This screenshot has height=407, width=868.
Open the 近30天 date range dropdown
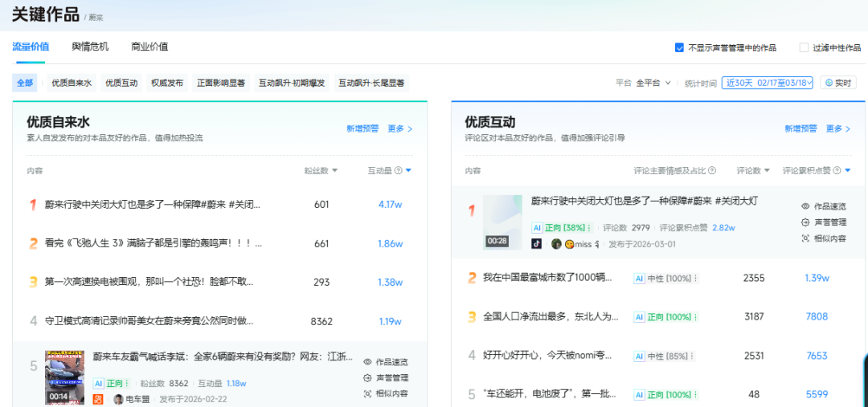tap(768, 83)
